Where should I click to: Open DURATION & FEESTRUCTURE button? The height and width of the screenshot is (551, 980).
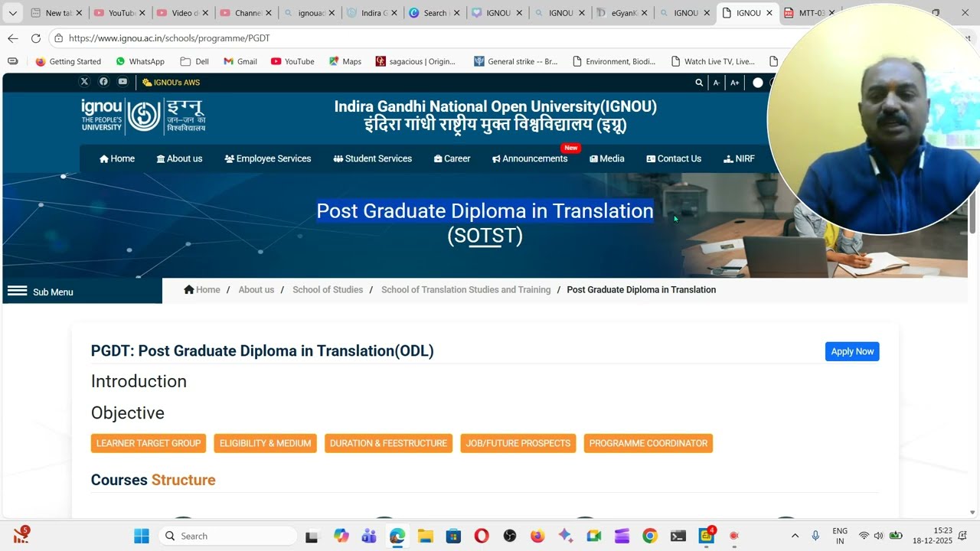click(388, 443)
